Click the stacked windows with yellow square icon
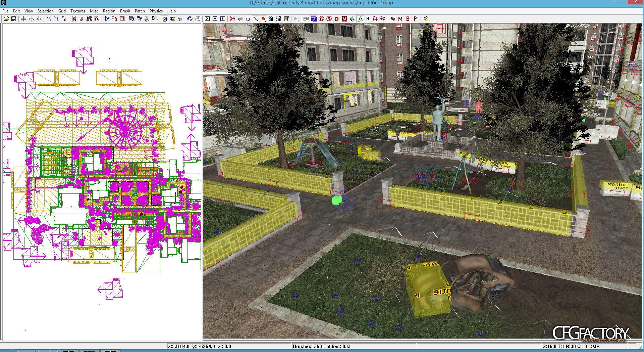This screenshot has height=352, width=644. tap(426, 19)
